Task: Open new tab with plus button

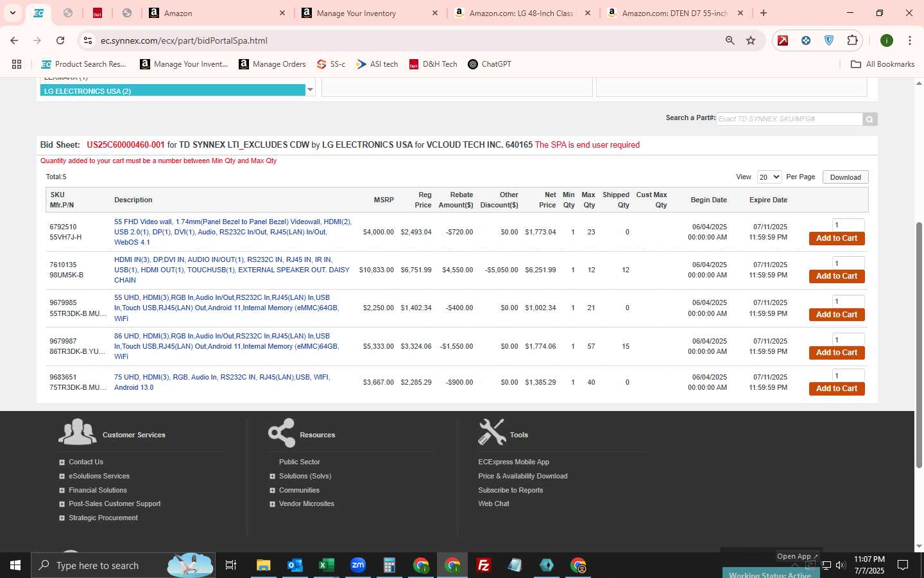Action: 764,13
